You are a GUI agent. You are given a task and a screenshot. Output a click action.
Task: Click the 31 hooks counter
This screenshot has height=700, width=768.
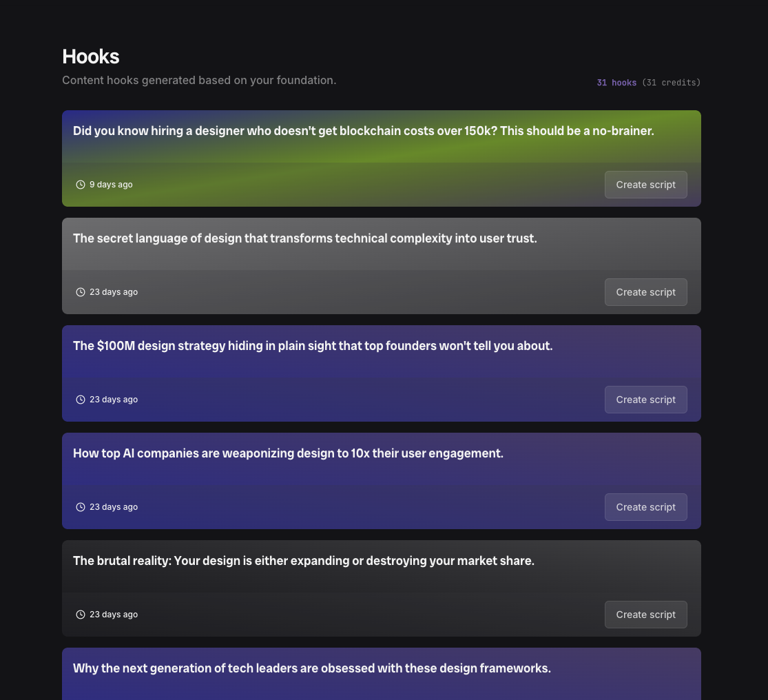[x=616, y=82]
